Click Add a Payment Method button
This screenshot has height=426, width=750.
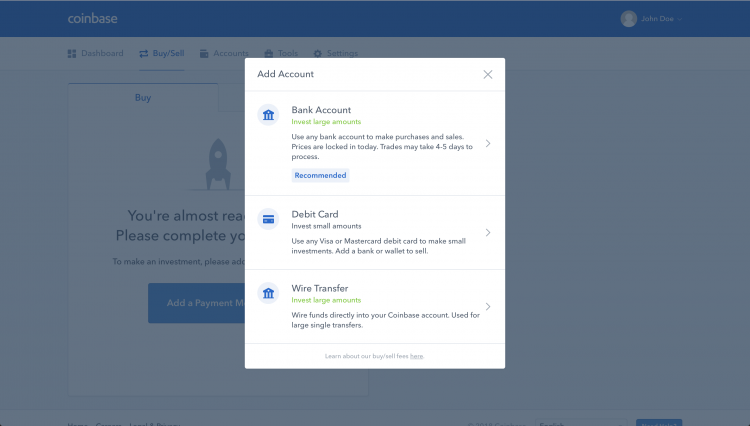coord(197,303)
